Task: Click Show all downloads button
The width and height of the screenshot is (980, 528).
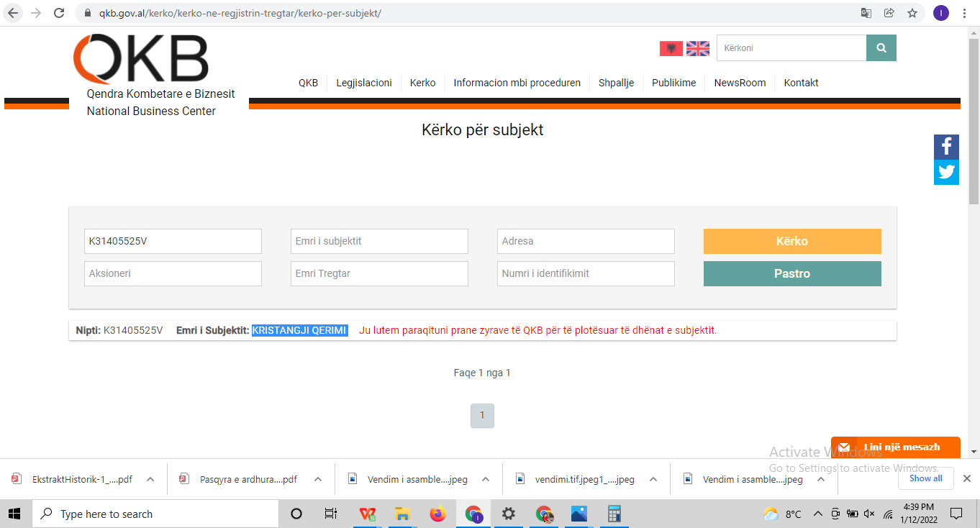Action: pyautogui.click(x=925, y=478)
